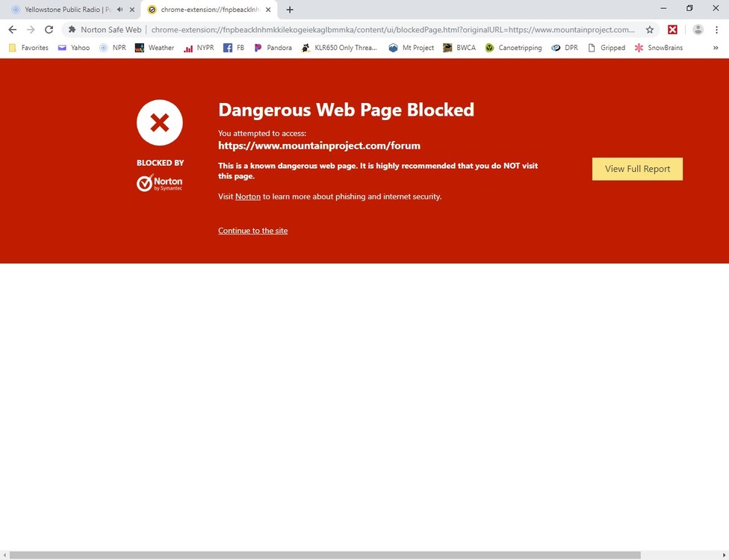Click the blocked URL mountainproject.com/forum text

(320, 146)
